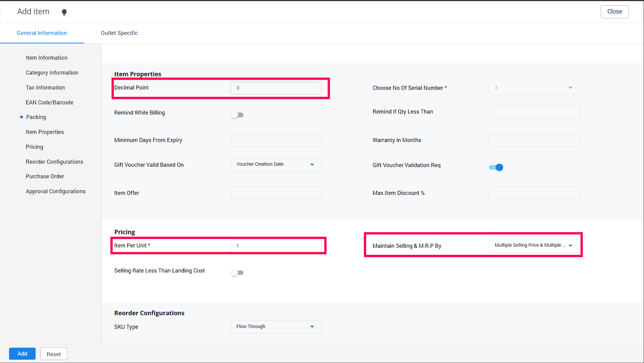Screen dimensions: 644x363
Task: Open Gift Voucher Valid Based On dropdown
Action: tap(276, 165)
